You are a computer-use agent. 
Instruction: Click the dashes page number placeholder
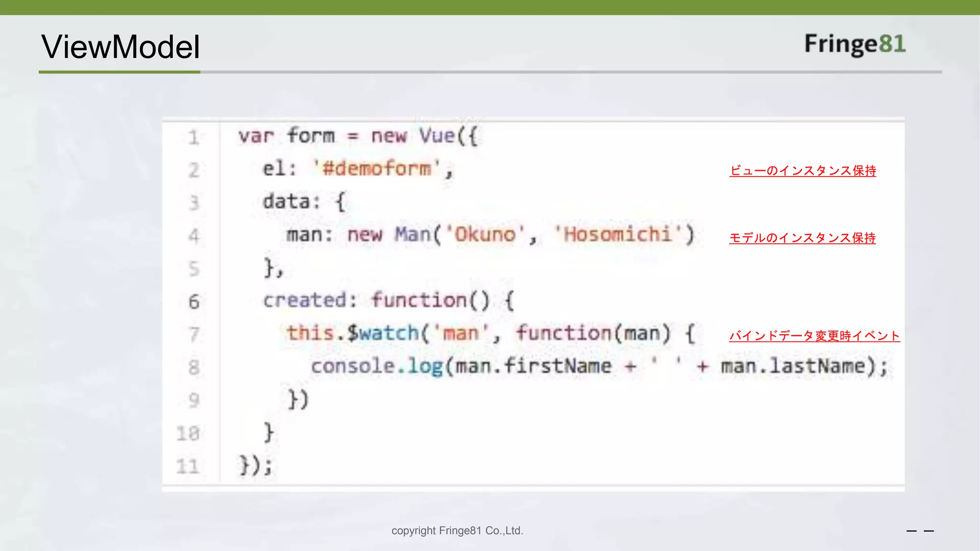(920, 531)
